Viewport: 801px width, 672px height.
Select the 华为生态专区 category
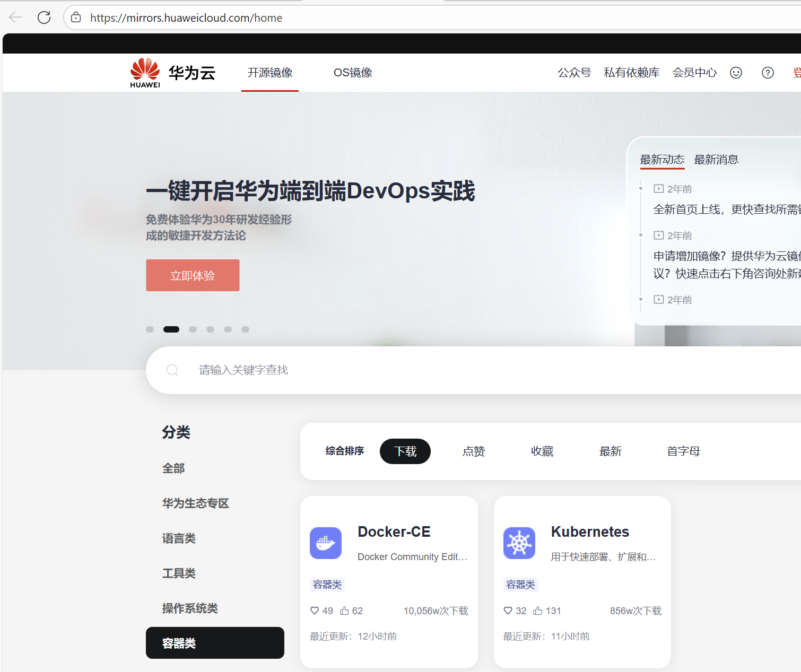pos(195,503)
